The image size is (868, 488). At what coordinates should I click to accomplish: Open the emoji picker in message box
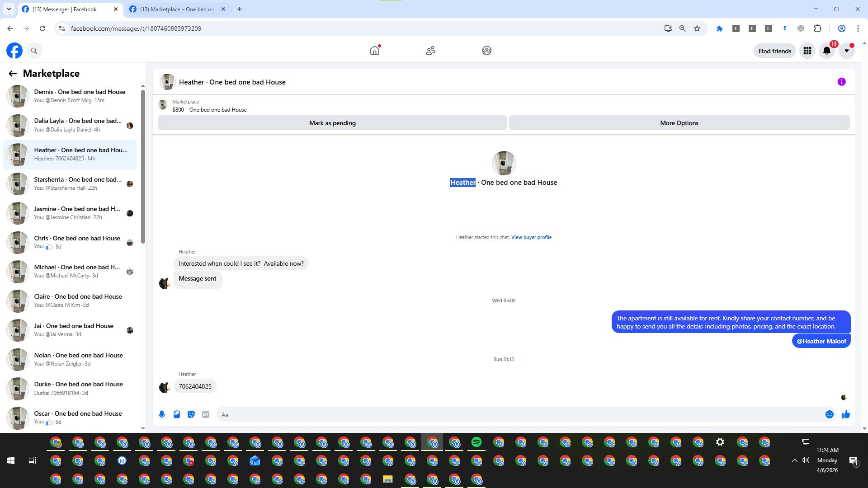(830, 414)
